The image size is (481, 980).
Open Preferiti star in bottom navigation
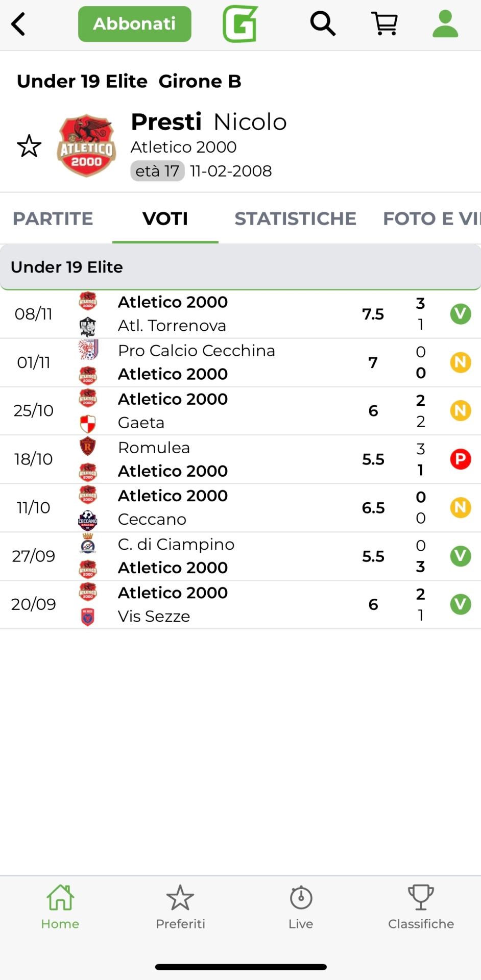click(180, 907)
